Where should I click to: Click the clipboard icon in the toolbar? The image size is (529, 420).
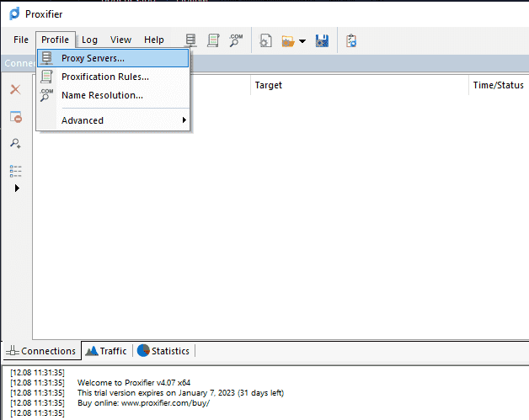point(351,40)
